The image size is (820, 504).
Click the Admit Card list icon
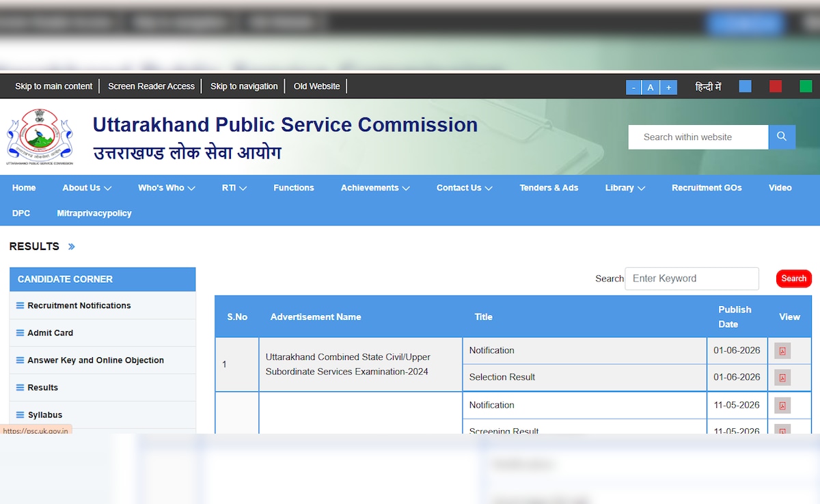pyautogui.click(x=20, y=333)
